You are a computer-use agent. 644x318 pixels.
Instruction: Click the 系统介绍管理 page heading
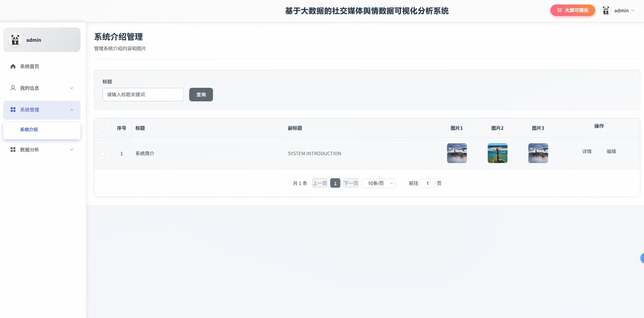119,37
